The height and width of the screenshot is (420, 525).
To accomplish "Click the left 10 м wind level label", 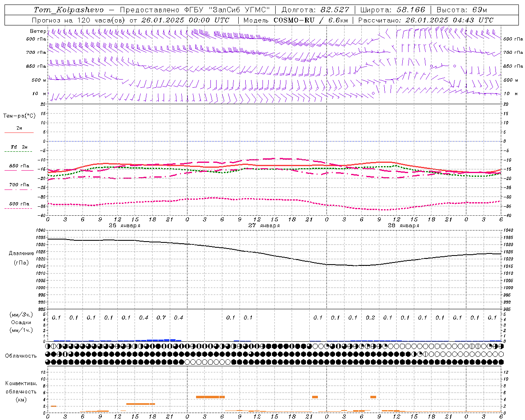I will pyautogui.click(x=39, y=94).
